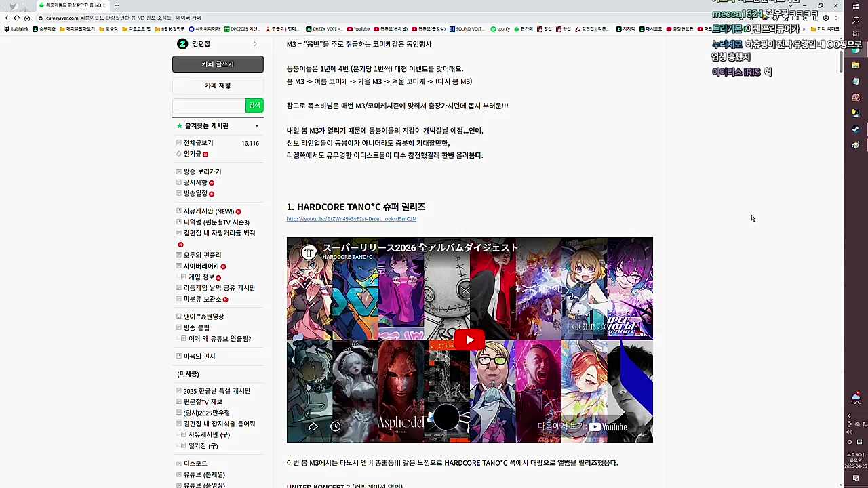The image size is (868, 488).
Task: Open the 하이볼알아보기 bookmark folder
Action: [77, 29]
